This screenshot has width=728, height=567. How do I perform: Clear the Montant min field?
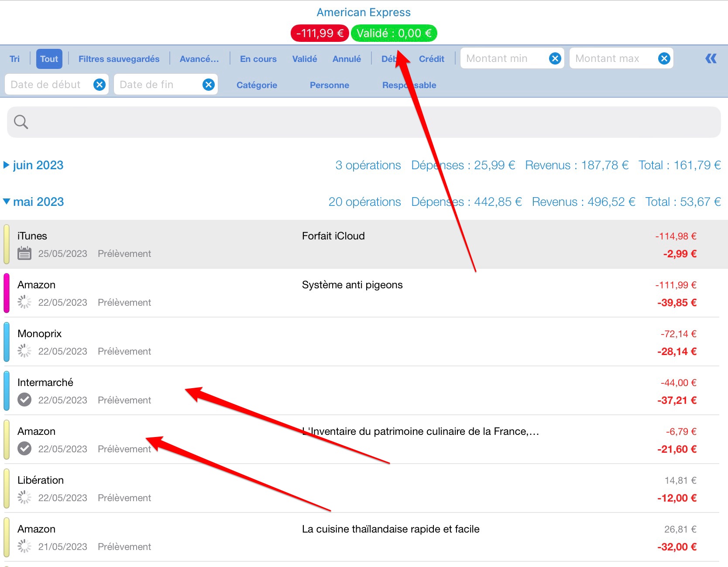pyautogui.click(x=555, y=58)
